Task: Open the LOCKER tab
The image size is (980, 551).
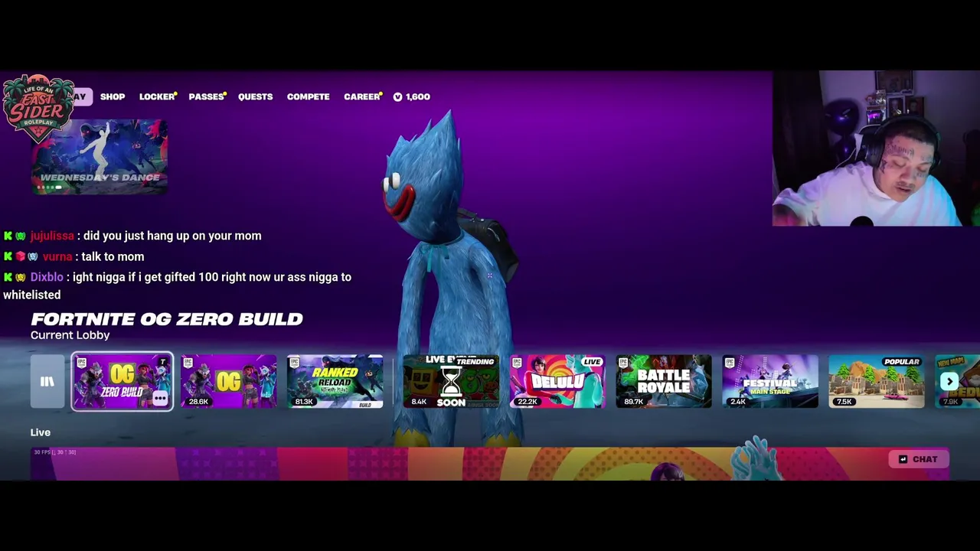Action: pos(157,96)
